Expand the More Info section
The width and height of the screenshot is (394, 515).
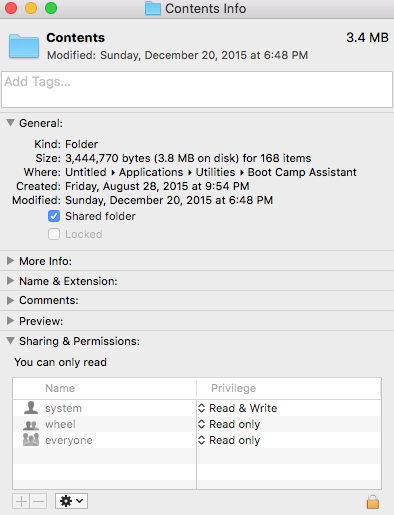click(11, 261)
